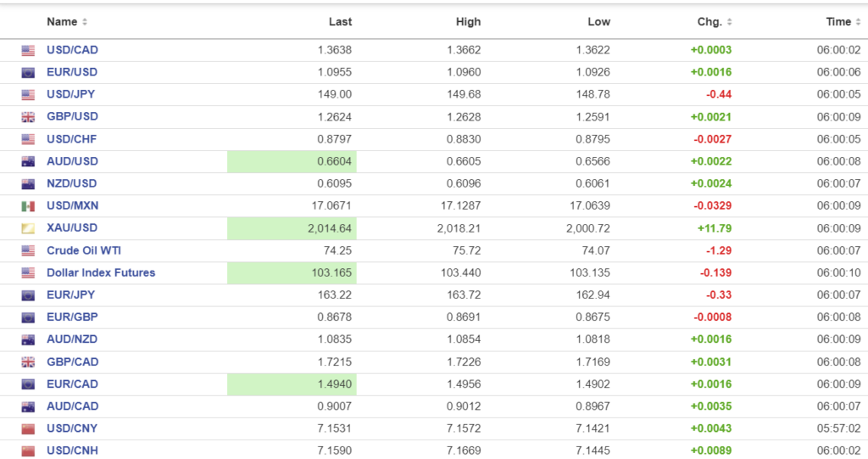Click the USD/CHF change value -0.0027
This screenshot has height=459, width=868.
pos(710,139)
